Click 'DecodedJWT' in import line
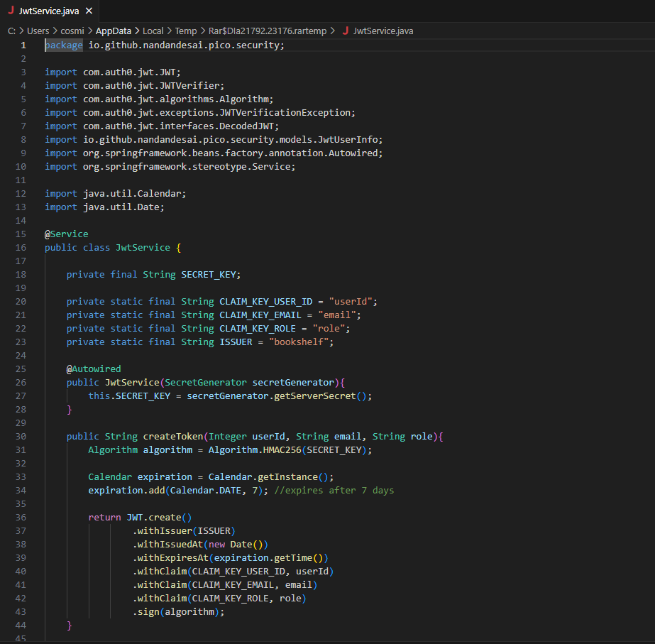Viewport: 655px width, 644px height. [x=246, y=126]
